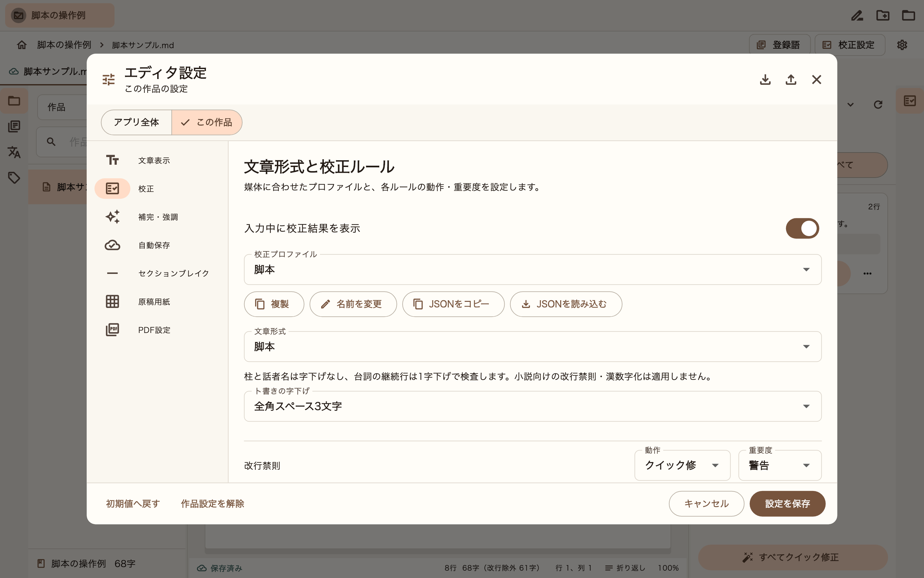Open 補完・強調 settings section
Image resolution: width=924 pixels, height=578 pixels.
pyautogui.click(x=158, y=217)
